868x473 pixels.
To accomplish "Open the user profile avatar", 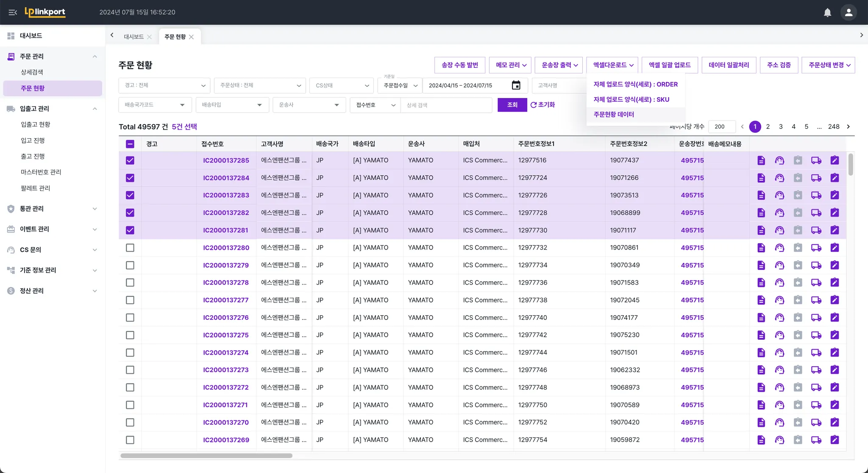I will click(x=849, y=12).
